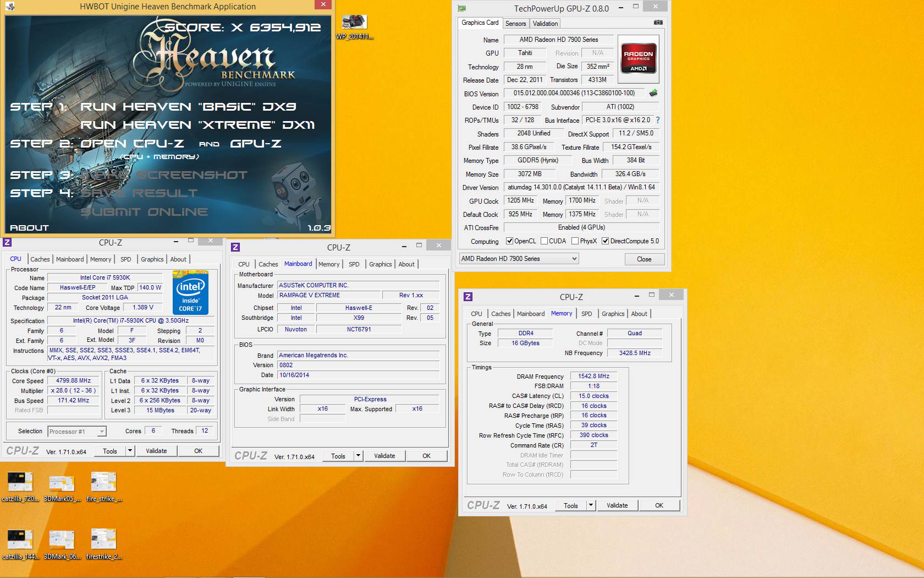Click Validate in CPU-Z CPU window
The height and width of the screenshot is (578, 924).
click(x=156, y=451)
